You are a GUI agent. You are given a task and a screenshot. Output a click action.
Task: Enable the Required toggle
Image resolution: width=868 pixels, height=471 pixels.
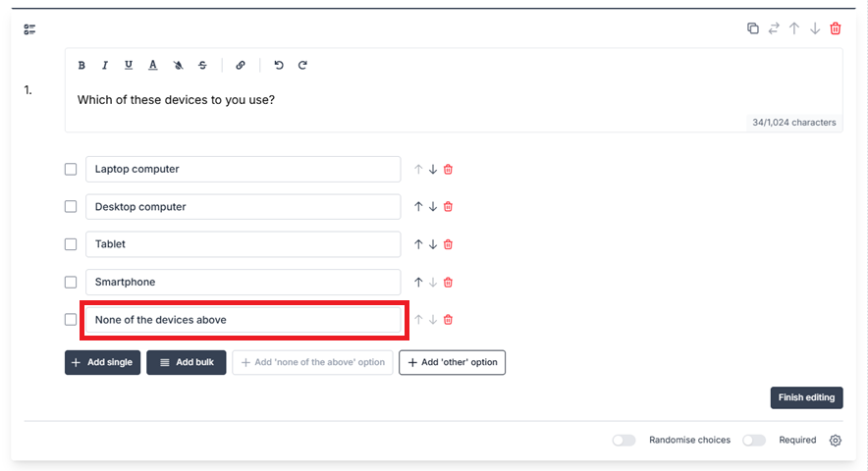point(754,440)
